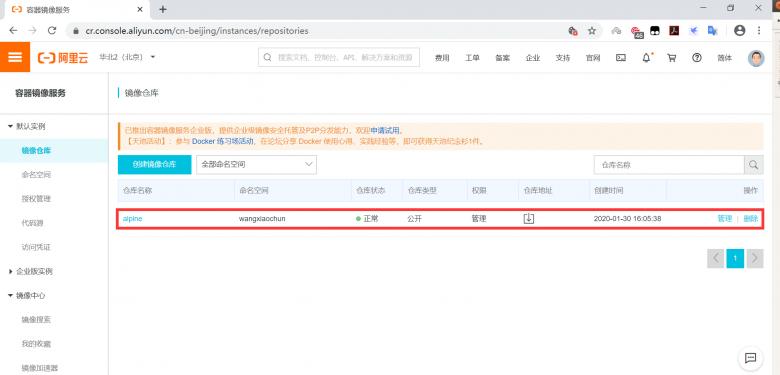
Task: Open the help question mark icon
Action: tap(697, 58)
